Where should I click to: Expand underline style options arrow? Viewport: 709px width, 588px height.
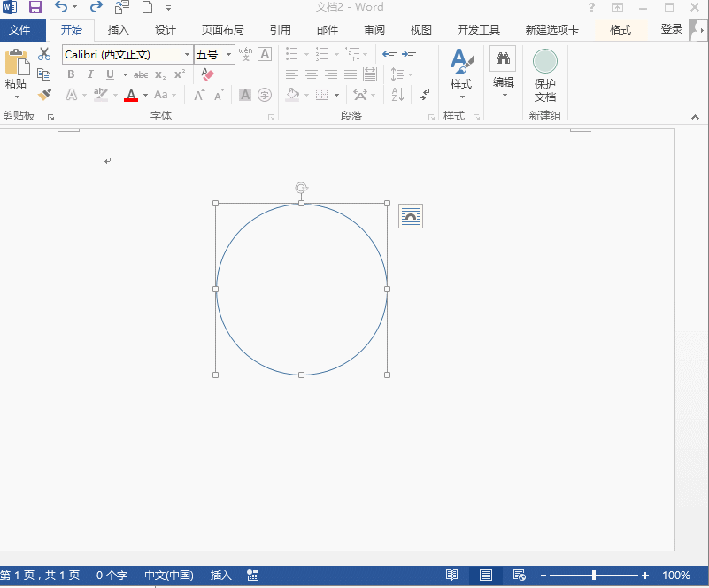pyautogui.click(x=125, y=74)
